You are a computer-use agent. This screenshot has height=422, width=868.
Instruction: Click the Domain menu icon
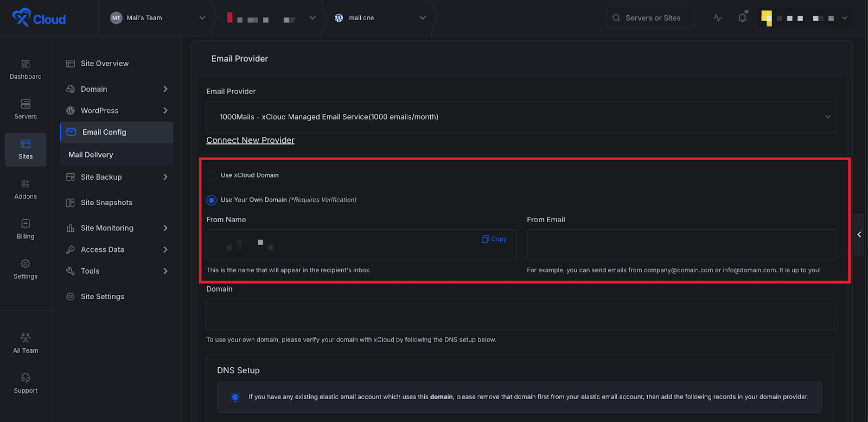71,89
